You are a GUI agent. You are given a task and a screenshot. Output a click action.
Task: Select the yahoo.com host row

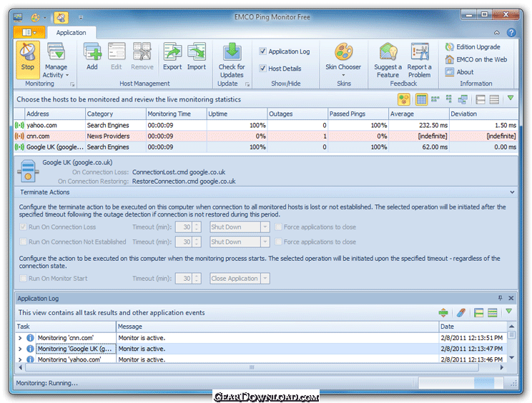[x=266, y=125]
